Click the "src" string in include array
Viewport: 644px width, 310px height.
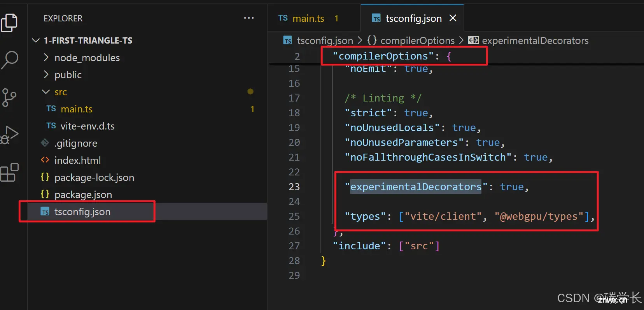click(x=419, y=246)
